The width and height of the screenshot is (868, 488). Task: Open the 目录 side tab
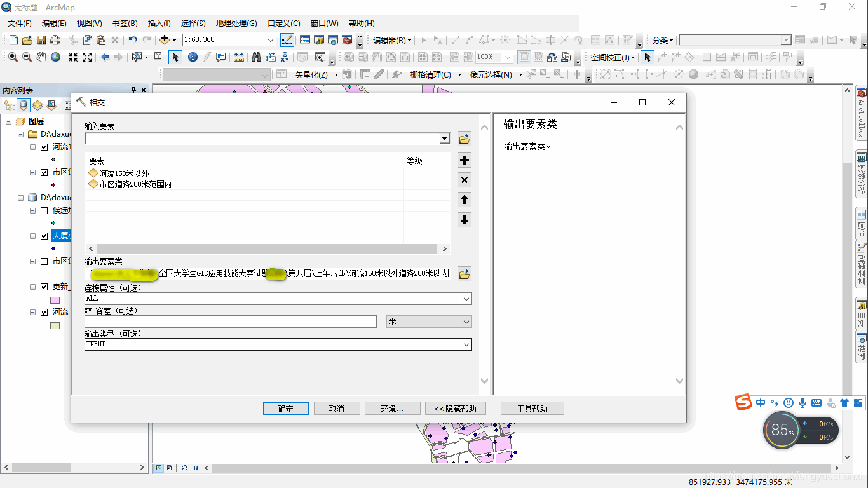(x=862, y=313)
